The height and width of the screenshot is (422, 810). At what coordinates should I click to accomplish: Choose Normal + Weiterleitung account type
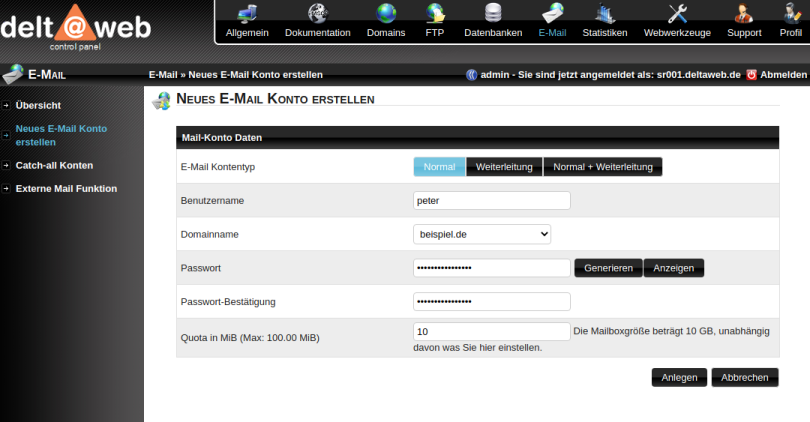602,167
